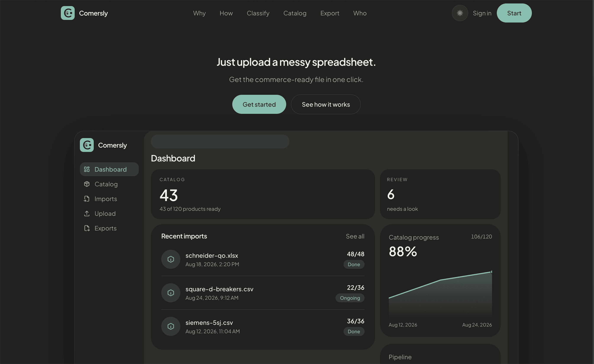Screen dimensions: 594x364
Task: Open the Classify nav item
Action: tap(258, 13)
